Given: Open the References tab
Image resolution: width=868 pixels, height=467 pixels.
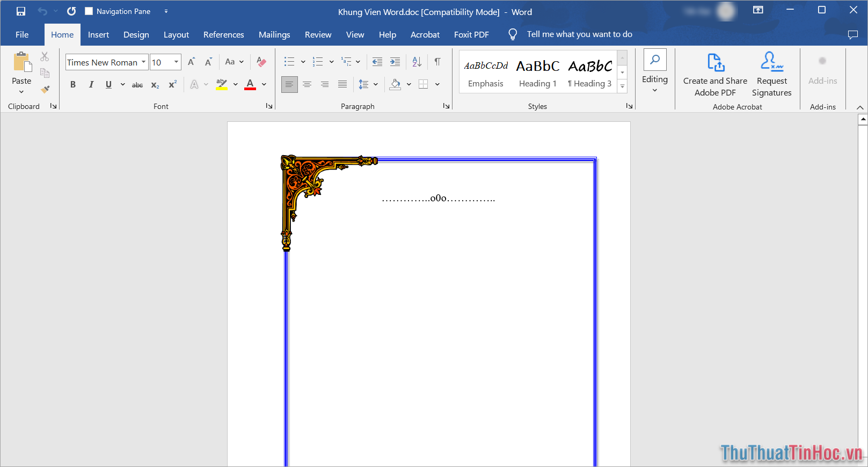Looking at the screenshot, I should pos(223,34).
